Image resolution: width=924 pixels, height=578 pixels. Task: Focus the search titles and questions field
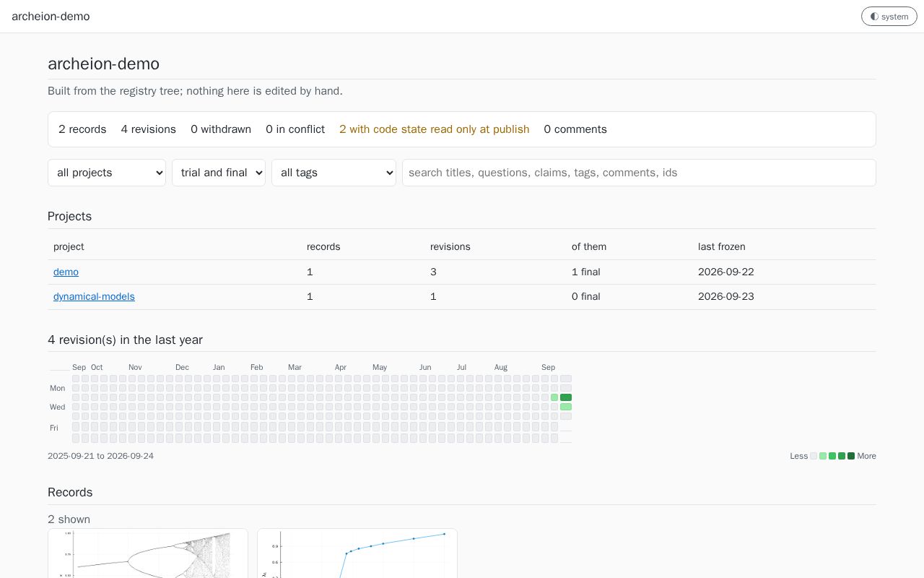[x=639, y=173]
